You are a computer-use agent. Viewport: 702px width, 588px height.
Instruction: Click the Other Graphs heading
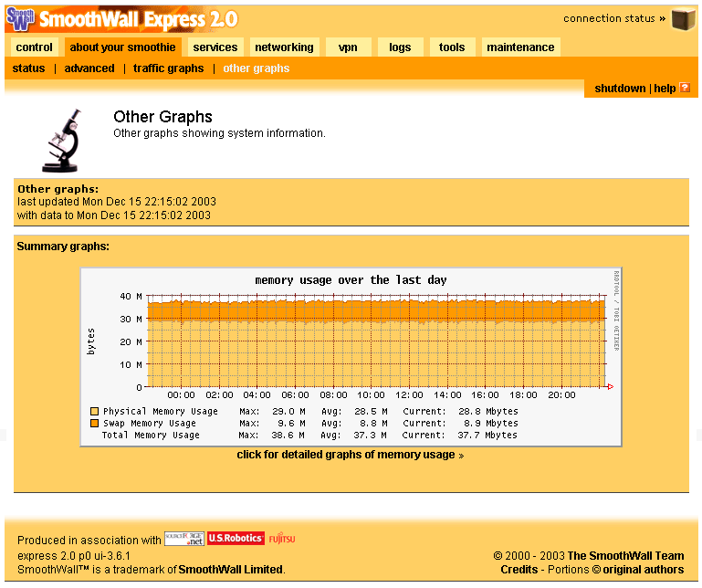(163, 117)
